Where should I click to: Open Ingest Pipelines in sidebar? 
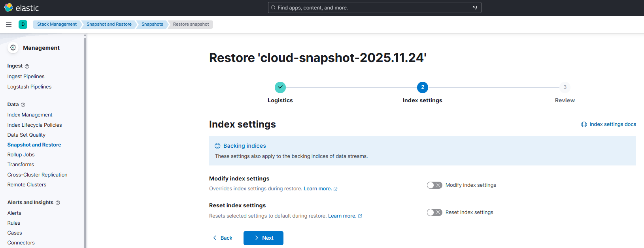tap(26, 77)
